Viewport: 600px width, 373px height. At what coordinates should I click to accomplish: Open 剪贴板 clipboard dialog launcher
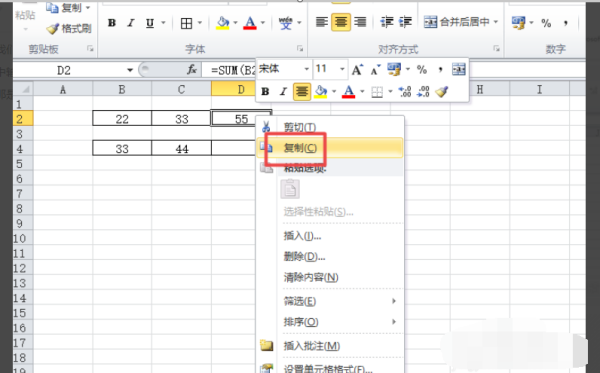90,49
